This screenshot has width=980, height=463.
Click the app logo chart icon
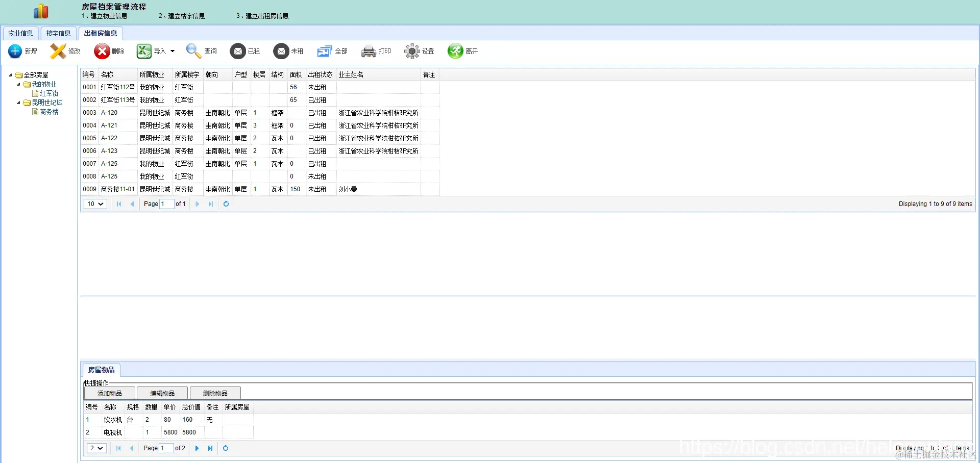click(x=41, y=11)
